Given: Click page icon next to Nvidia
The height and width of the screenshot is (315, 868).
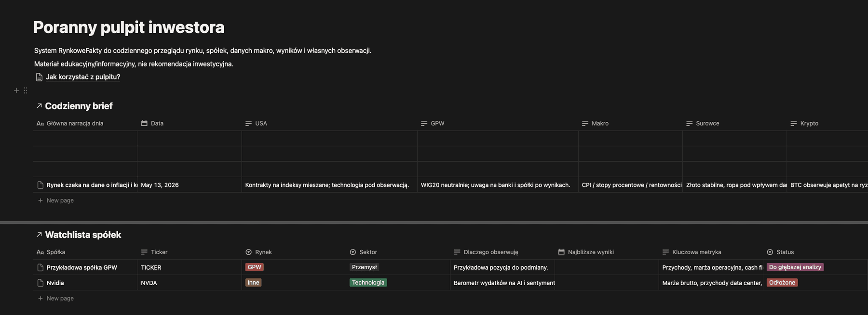Looking at the screenshot, I should pyautogui.click(x=41, y=283).
